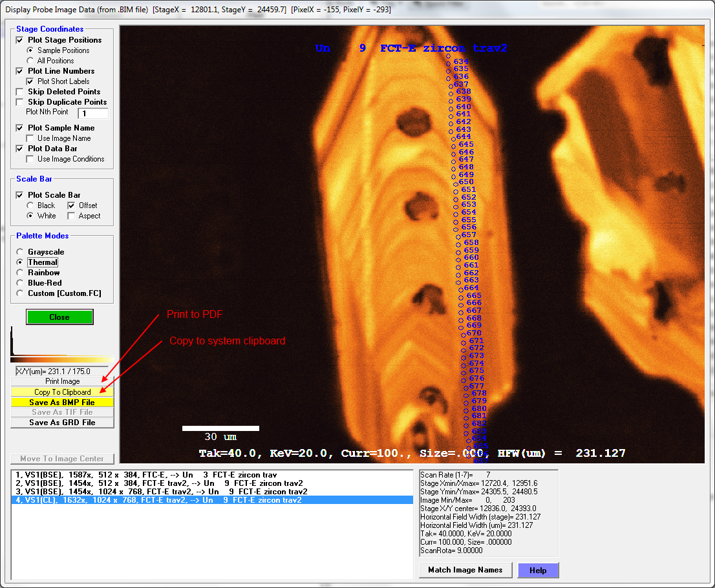Switch palette to Rainbow

click(x=21, y=273)
